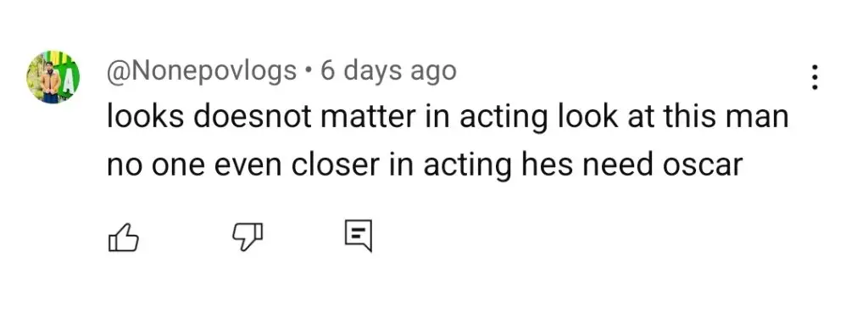Image resolution: width=868 pixels, height=312 pixels.
Task: Mark the oscar comment as liked
Action: click(122, 237)
